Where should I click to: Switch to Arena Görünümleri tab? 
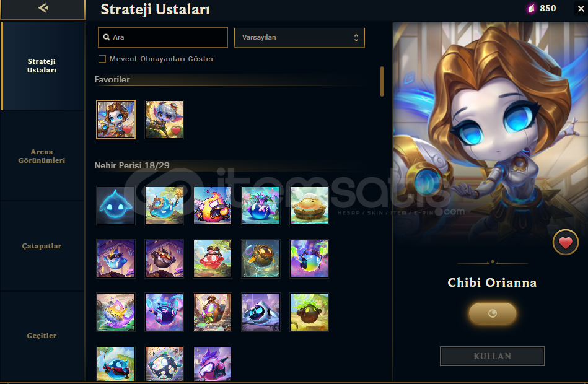click(x=42, y=156)
